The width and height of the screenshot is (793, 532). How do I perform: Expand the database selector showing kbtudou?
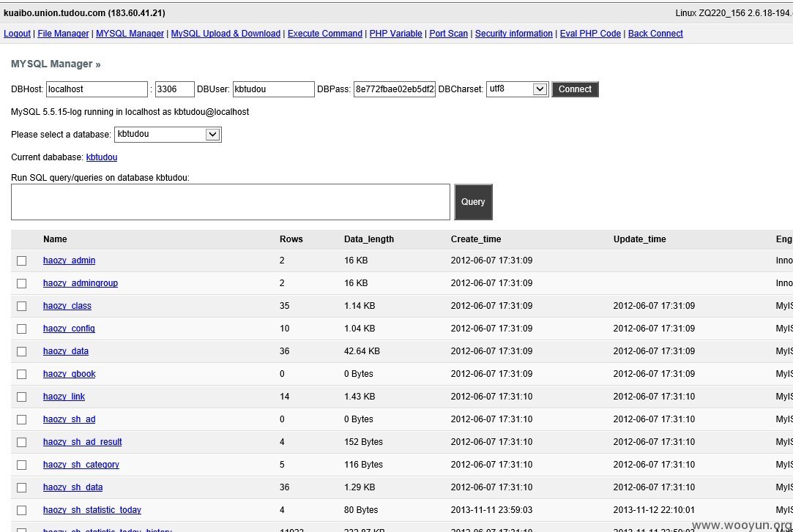pyautogui.click(x=168, y=135)
